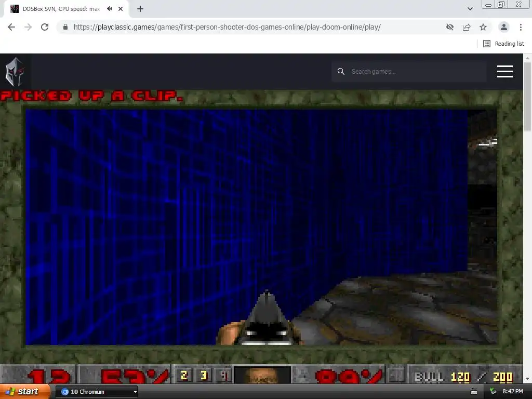
Task: Open the user profile avatar icon
Action: (504, 27)
